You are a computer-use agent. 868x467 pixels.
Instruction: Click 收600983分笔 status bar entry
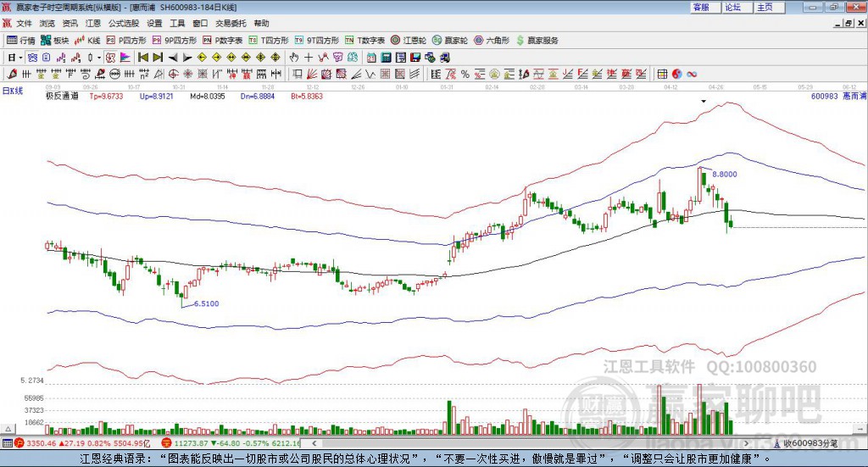[x=806, y=443]
